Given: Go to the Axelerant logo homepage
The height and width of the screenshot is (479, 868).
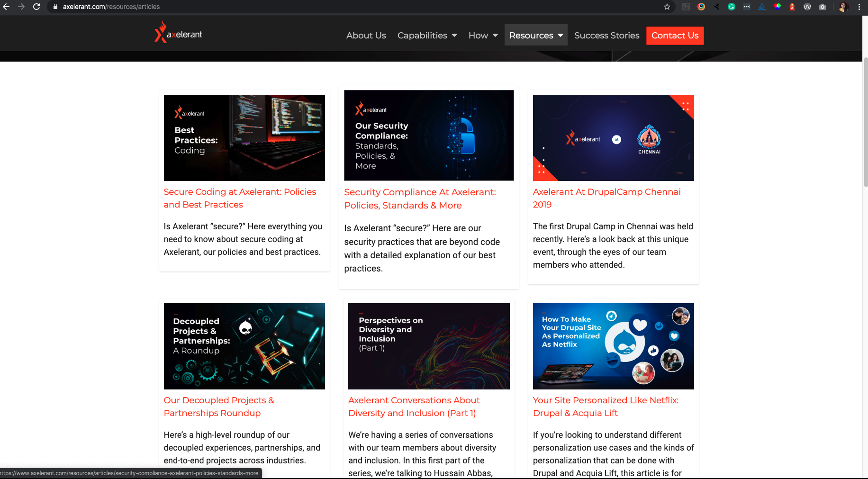Looking at the screenshot, I should pyautogui.click(x=178, y=33).
